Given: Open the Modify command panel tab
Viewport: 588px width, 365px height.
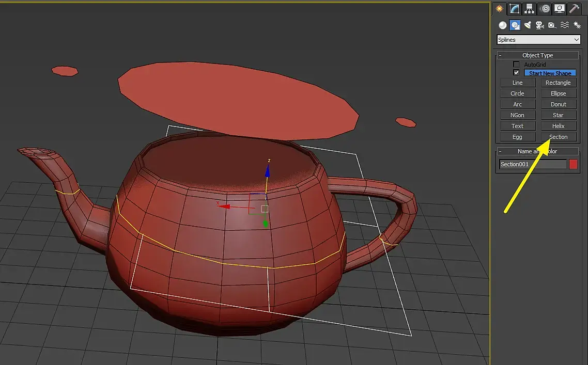Looking at the screenshot, I should point(515,9).
